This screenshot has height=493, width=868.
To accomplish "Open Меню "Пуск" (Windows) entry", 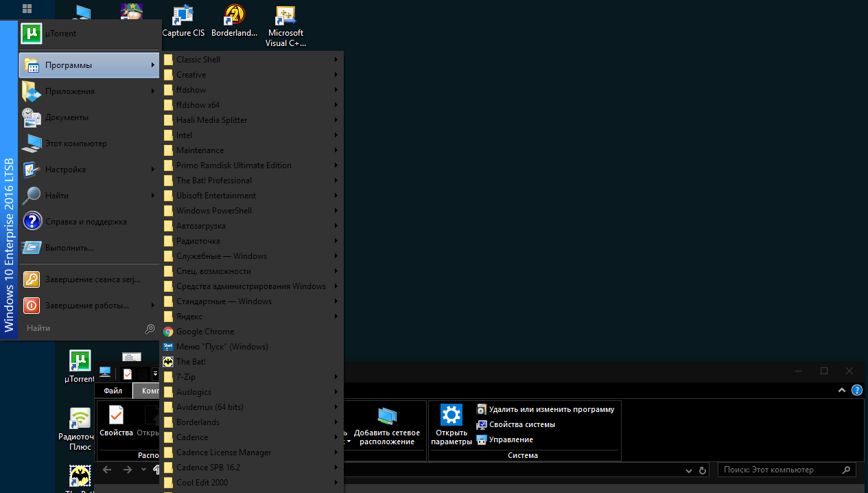I will (x=251, y=347).
